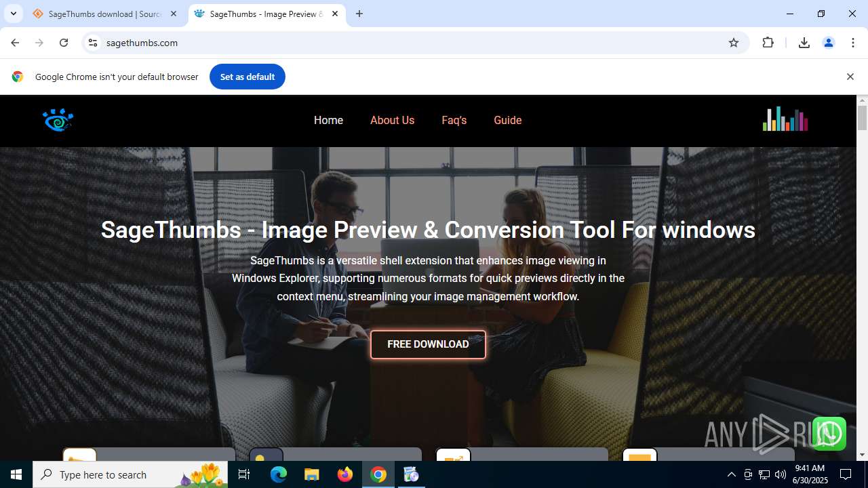Viewport: 868px width, 488px height.
Task: Open Chrome's three-dot menu
Action: pyautogui.click(x=853, y=43)
